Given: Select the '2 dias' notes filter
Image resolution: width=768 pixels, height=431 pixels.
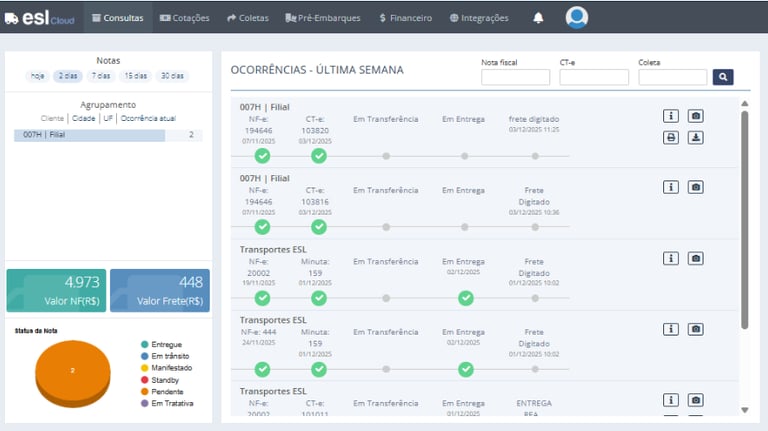Looking at the screenshot, I should (x=68, y=76).
